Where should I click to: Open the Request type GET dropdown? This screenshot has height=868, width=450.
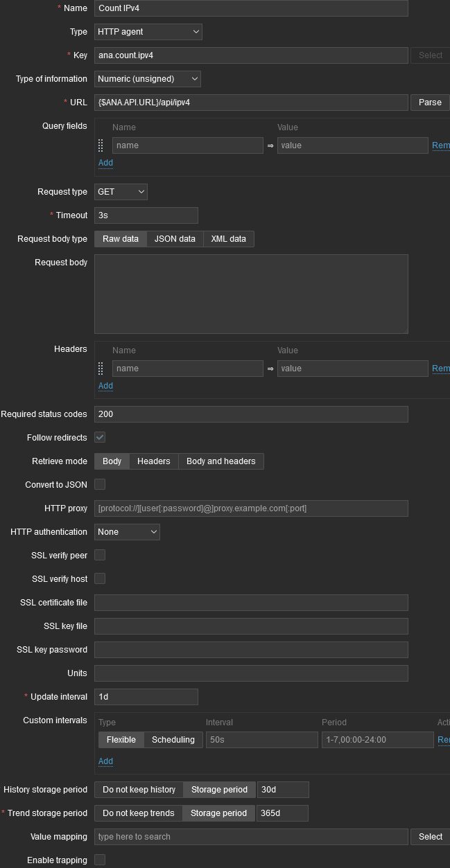pos(121,192)
